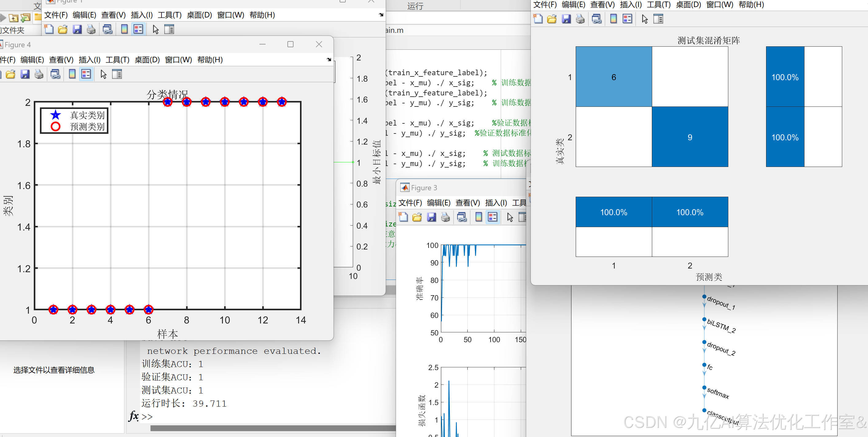Click Print icon in Figure 4 toolbar
Image resolution: width=868 pixels, height=437 pixels.
coord(39,74)
